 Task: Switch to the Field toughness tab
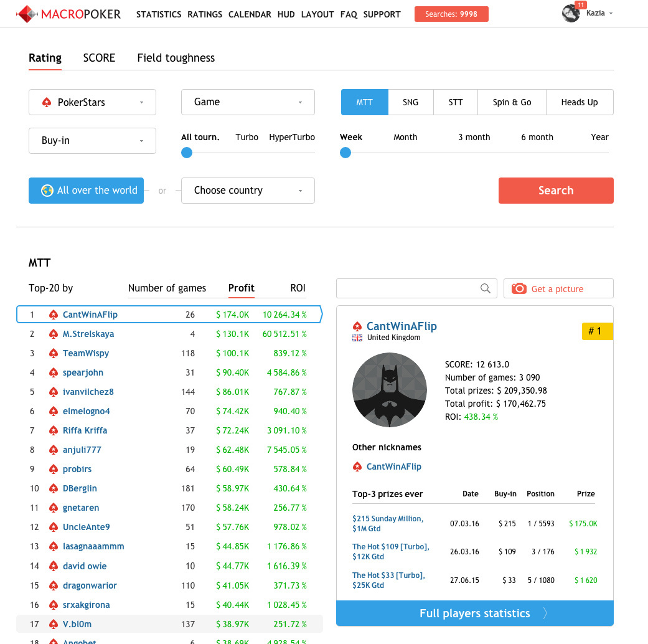(176, 58)
